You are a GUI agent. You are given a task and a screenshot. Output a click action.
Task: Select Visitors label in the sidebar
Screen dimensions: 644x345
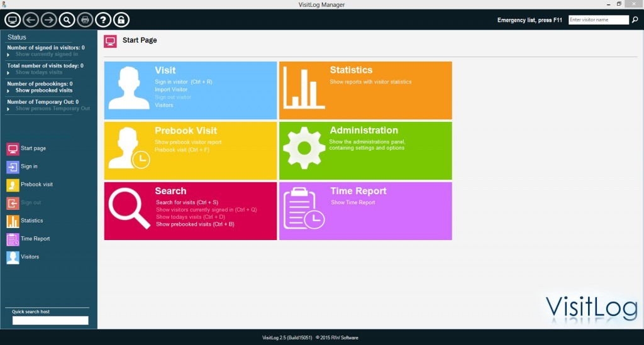click(x=30, y=256)
